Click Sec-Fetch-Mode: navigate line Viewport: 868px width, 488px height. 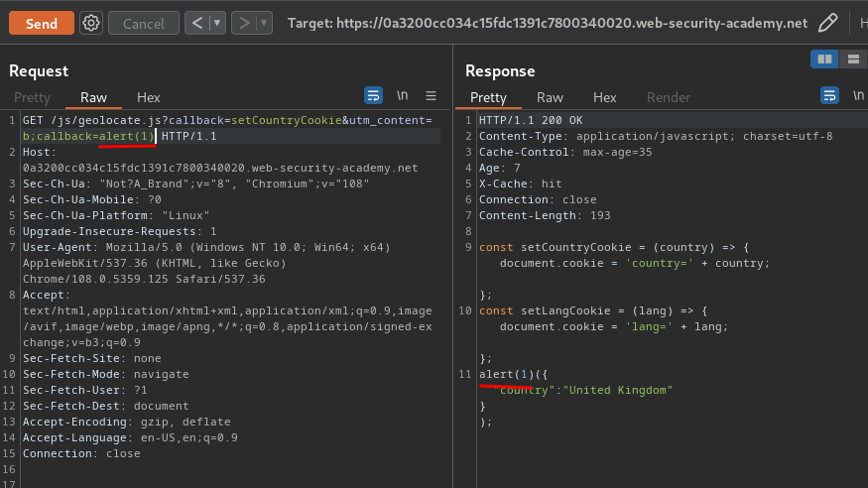[x=106, y=375]
